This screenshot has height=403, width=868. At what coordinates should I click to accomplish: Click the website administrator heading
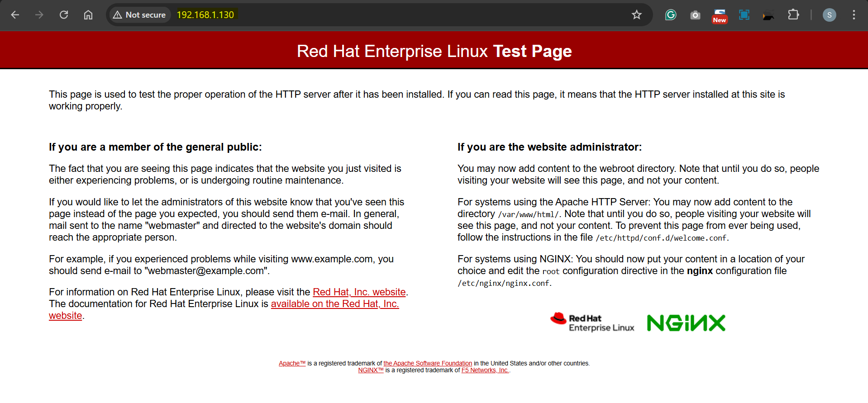tap(549, 147)
